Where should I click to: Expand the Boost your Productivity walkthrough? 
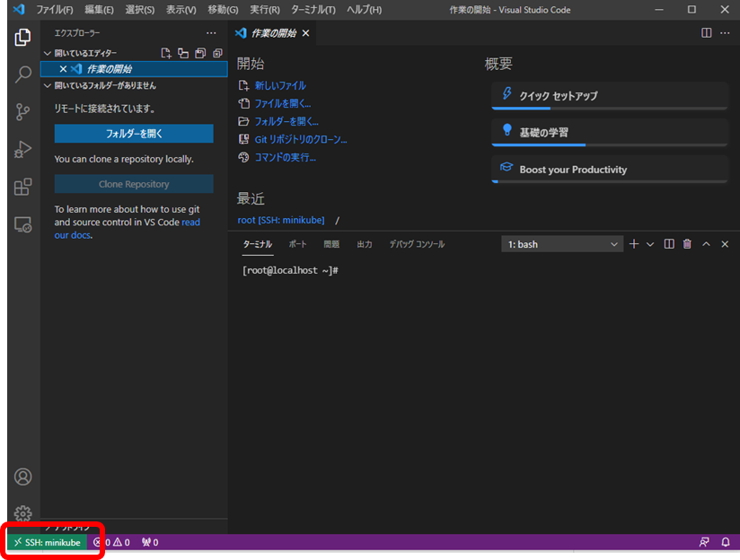609,170
